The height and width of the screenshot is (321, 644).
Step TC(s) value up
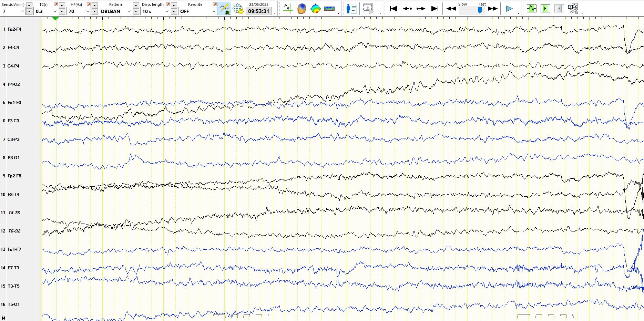[x=62, y=5]
